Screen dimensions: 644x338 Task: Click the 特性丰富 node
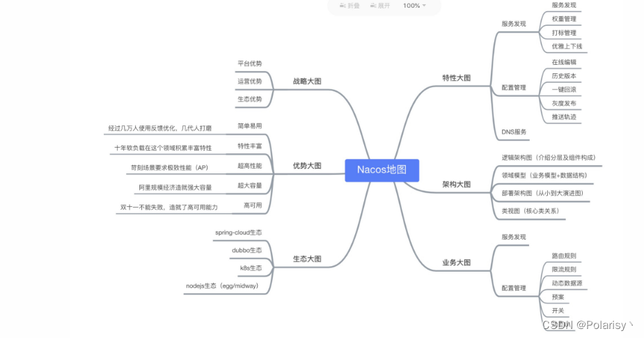250,146
